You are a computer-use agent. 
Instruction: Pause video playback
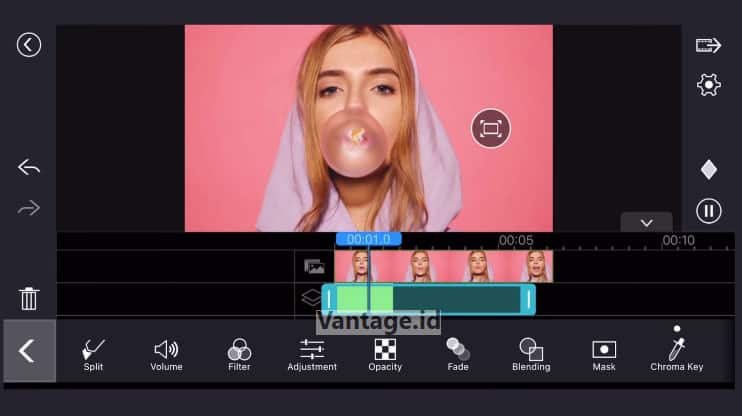coord(708,211)
